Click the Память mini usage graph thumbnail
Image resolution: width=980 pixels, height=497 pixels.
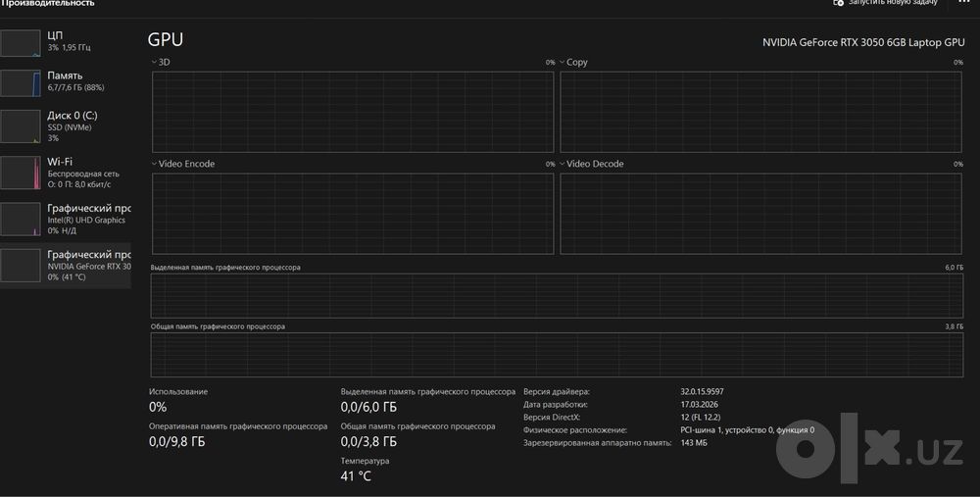pyautogui.click(x=21, y=83)
